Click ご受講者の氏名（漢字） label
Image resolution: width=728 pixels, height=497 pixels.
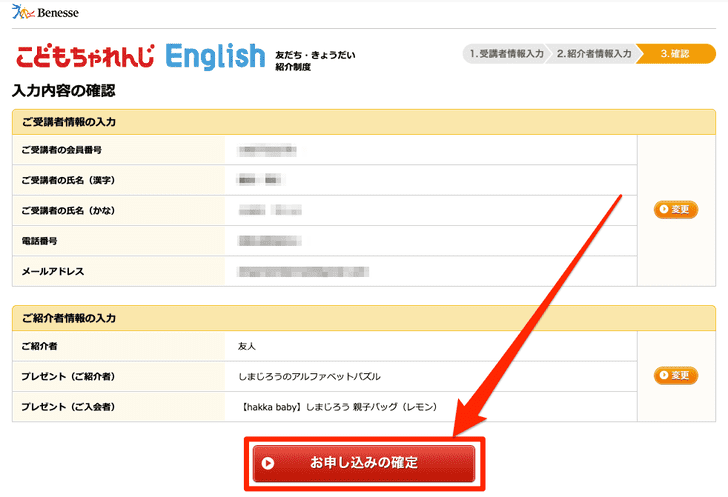(68, 180)
